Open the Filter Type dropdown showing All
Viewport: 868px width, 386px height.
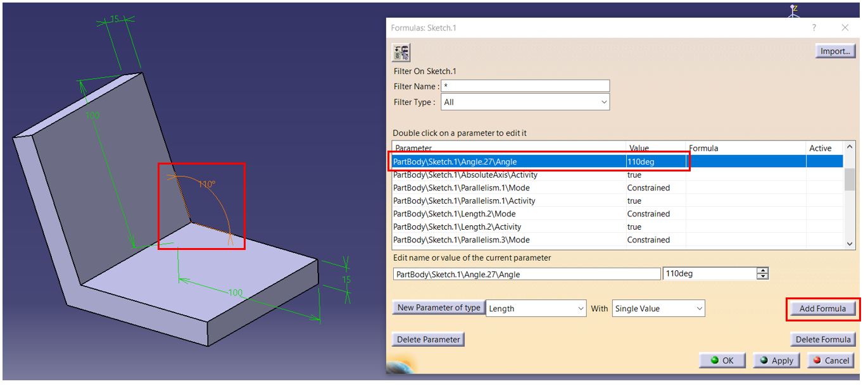603,102
